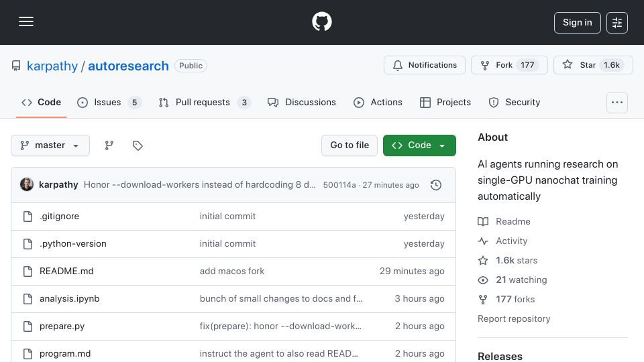Open the Pull requests tab

(205, 102)
